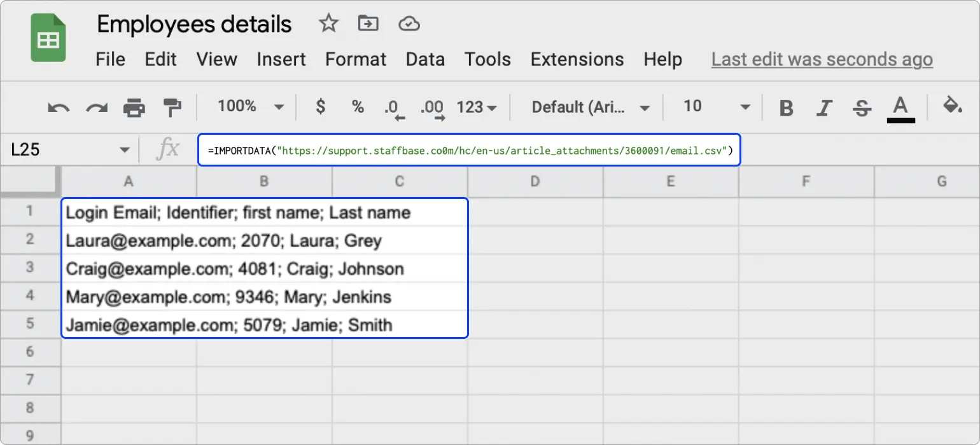The height and width of the screenshot is (445, 980).
Task: Select row 8 header
Action: coord(30,408)
